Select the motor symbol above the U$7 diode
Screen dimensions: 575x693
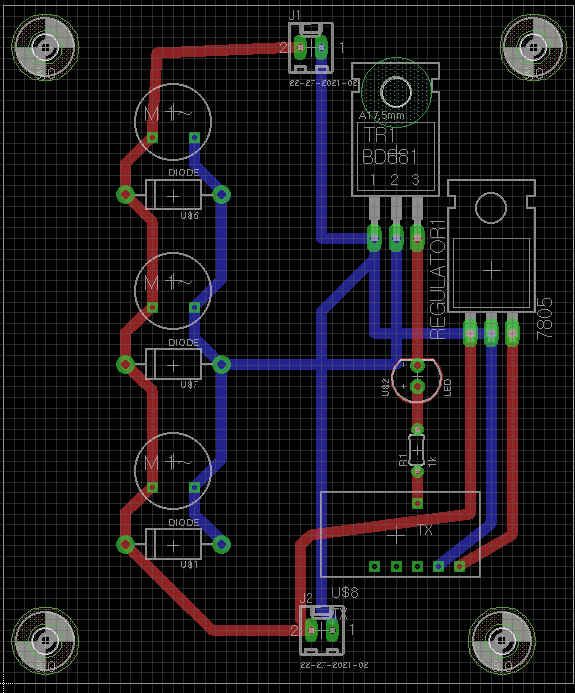(173, 291)
